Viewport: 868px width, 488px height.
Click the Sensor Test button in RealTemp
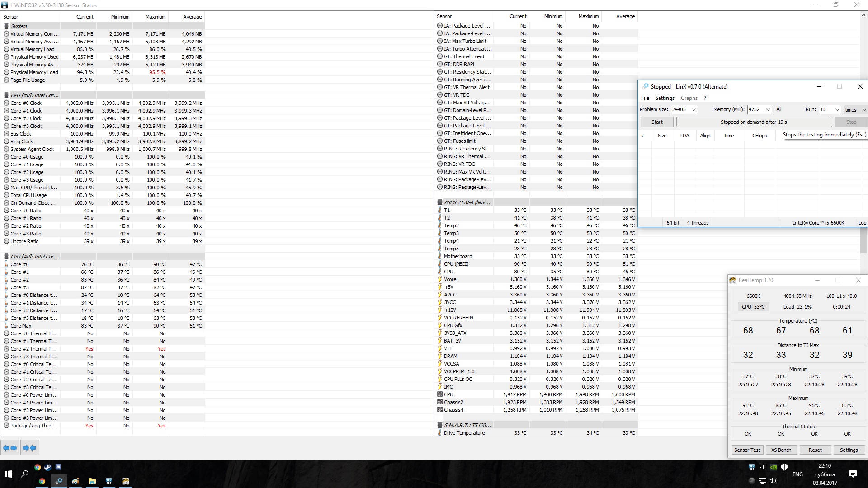(x=747, y=450)
